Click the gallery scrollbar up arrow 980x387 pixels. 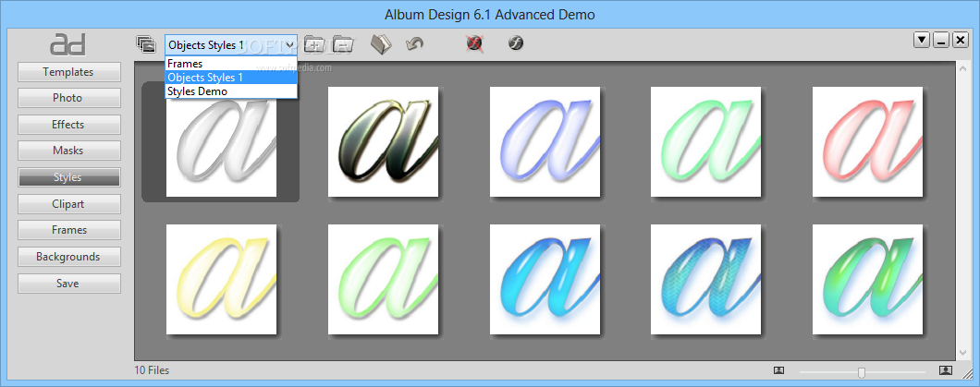click(962, 67)
